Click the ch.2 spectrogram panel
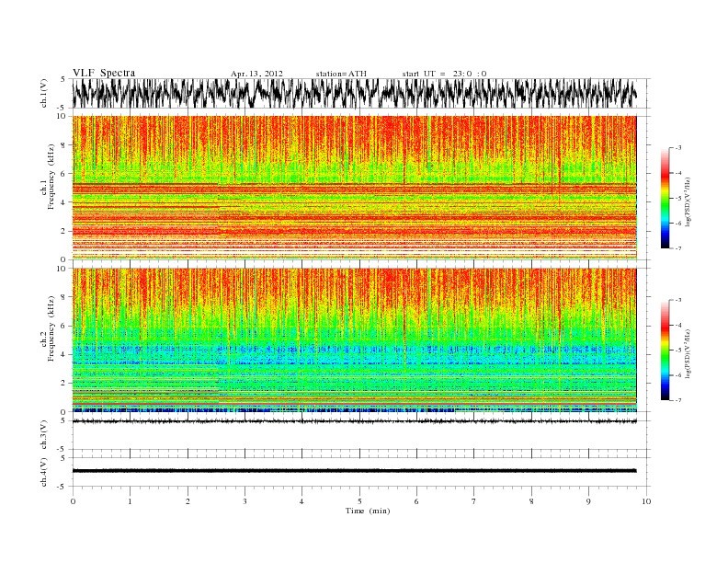The height and width of the screenshot is (563, 728). point(355,340)
